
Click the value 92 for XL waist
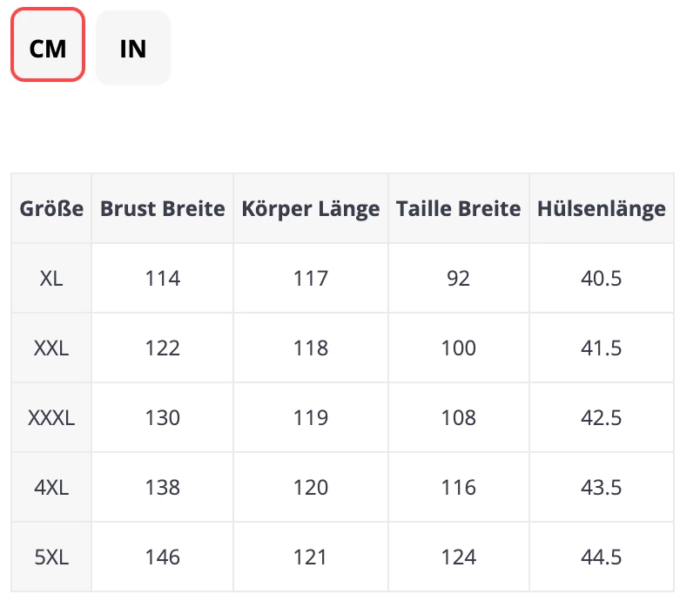point(458,278)
